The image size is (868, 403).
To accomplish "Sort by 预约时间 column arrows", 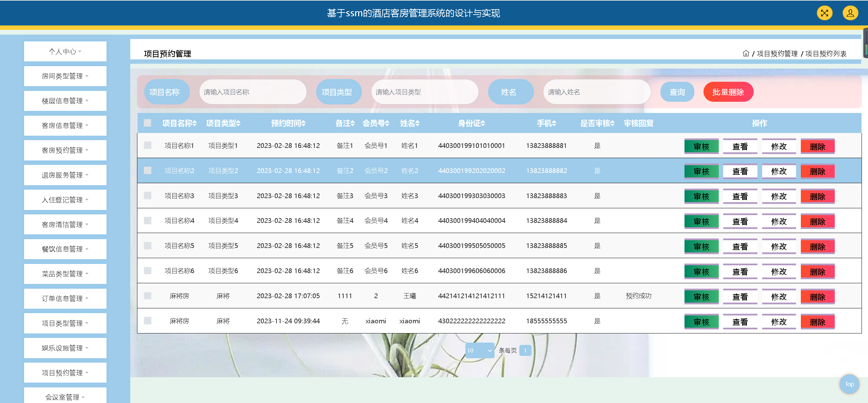I will click(304, 123).
